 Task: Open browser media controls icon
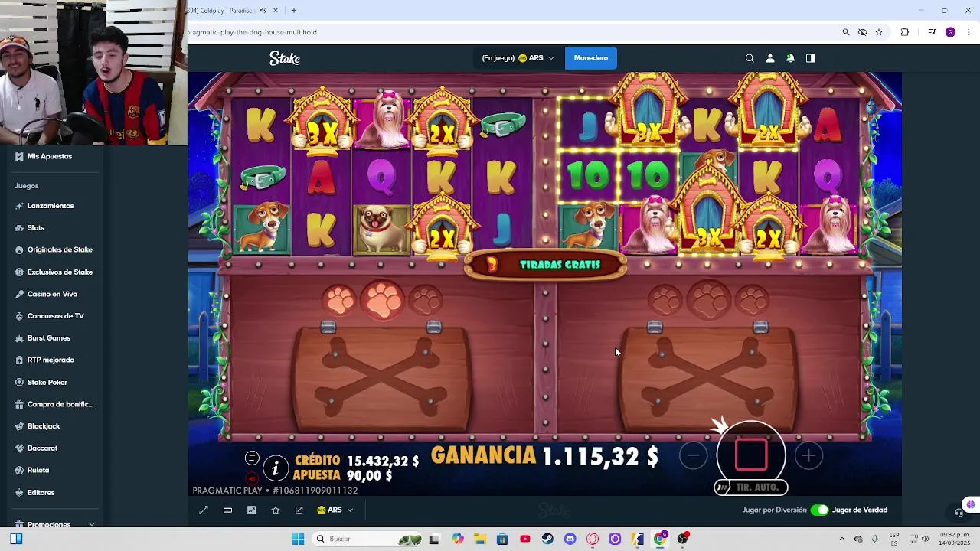(x=932, y=32)
